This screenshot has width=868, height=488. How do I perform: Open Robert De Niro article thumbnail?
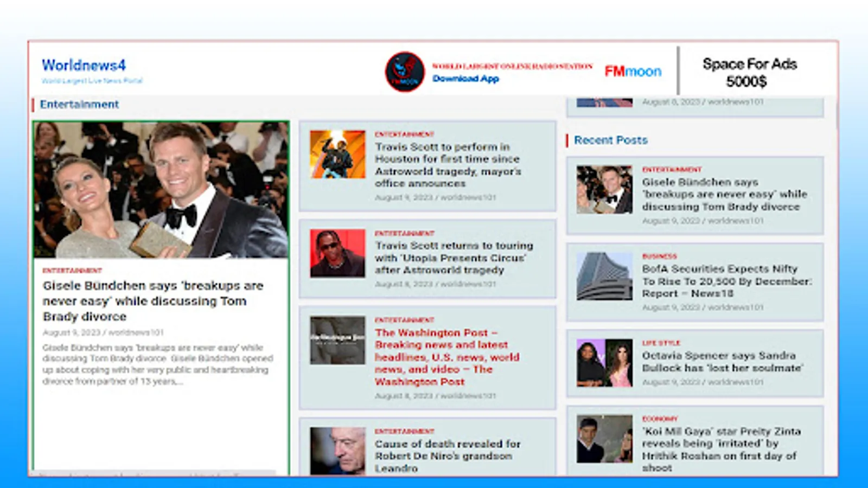coord(337,451)
